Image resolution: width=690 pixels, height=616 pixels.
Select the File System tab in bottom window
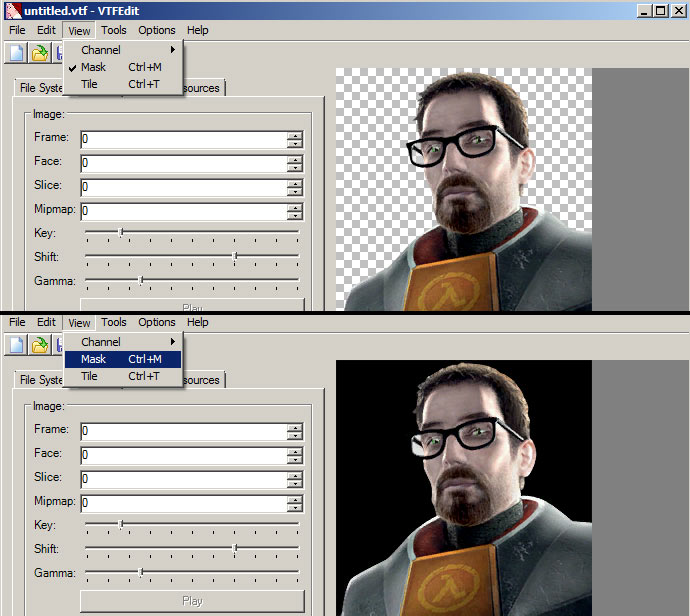41,380
